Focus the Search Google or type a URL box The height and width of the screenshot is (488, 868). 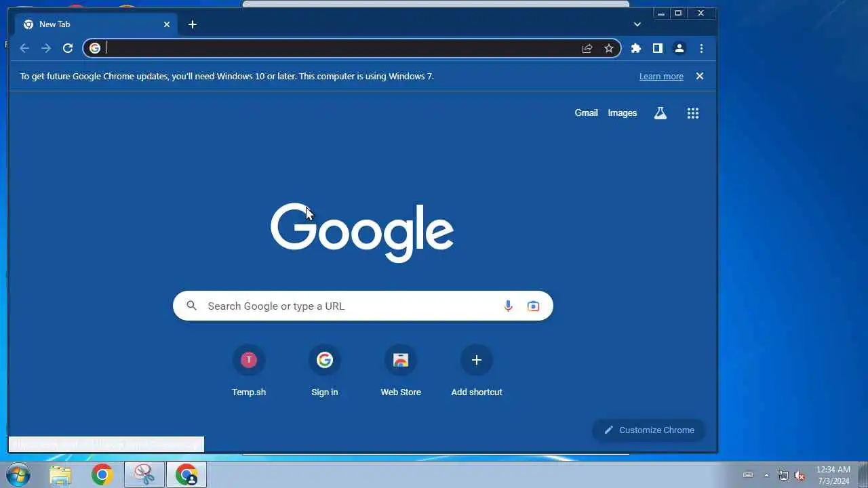pyautogui.click(x=363, y=306)
